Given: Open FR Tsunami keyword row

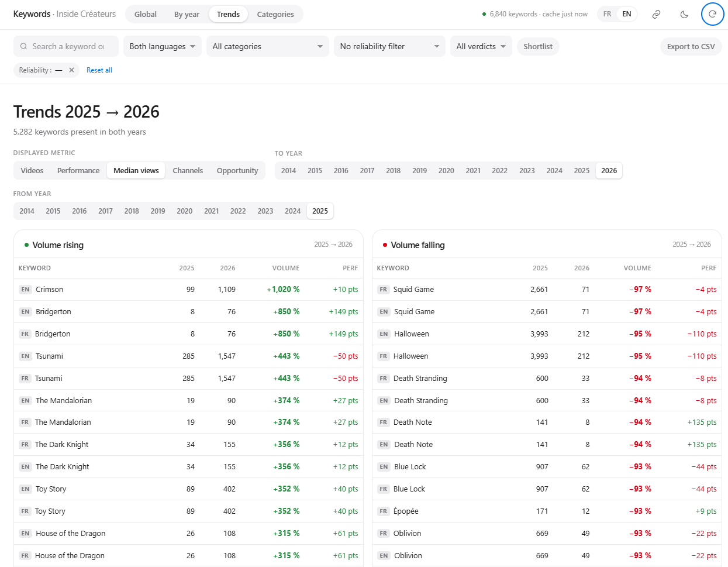Looking at the screenshot, I should 188,378.
